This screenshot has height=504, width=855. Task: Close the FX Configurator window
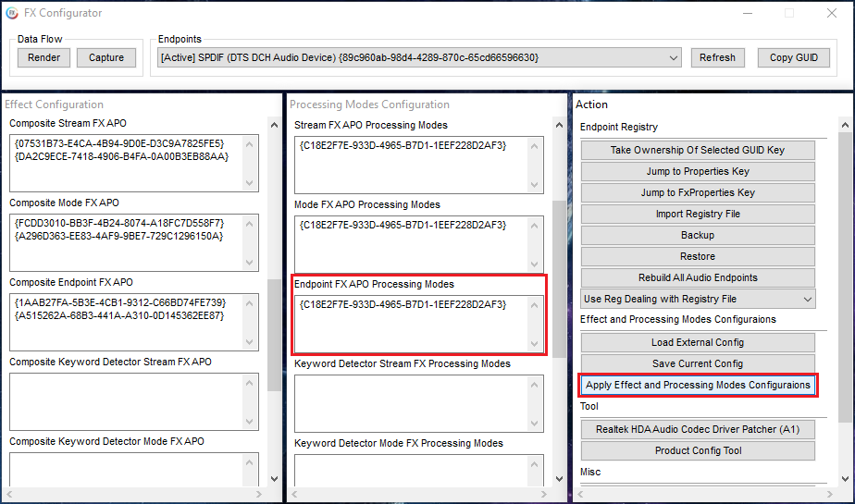click(x=832, y=13)
